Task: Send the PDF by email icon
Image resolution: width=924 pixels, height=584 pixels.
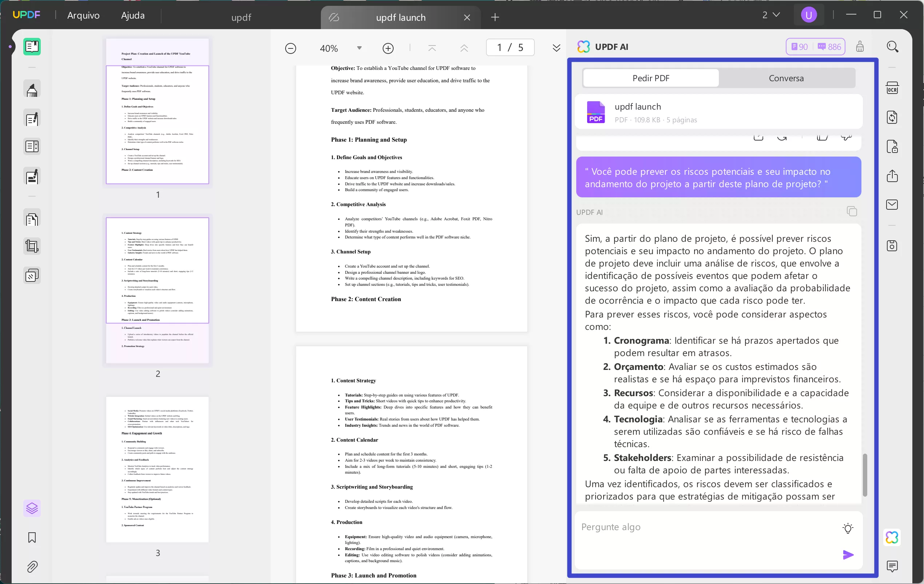Action: click(892, 205)
